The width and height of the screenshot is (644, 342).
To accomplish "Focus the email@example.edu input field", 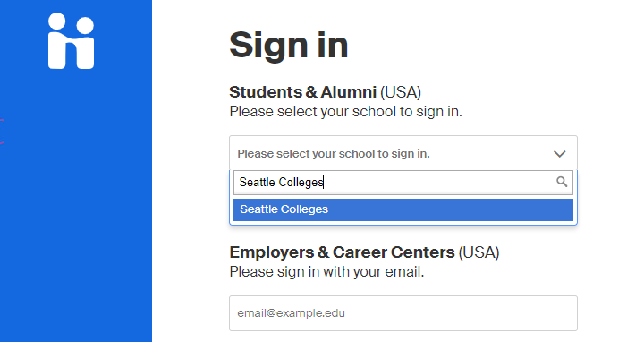I will (x=403, y=313).
